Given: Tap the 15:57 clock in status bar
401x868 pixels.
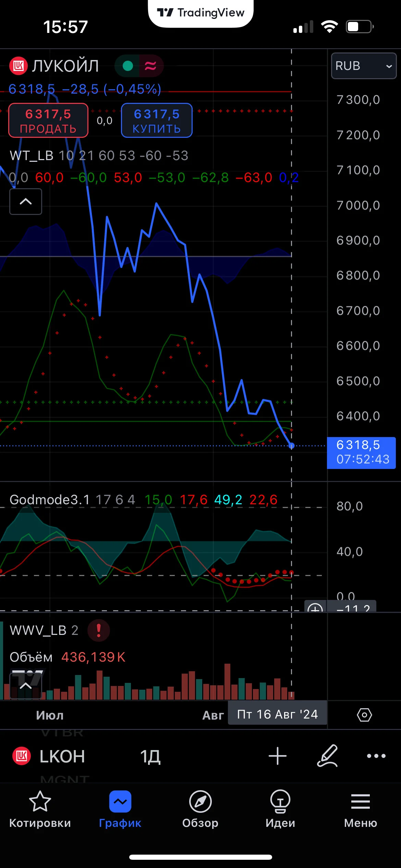Looking at the screenshot, I should coord(65,27).
